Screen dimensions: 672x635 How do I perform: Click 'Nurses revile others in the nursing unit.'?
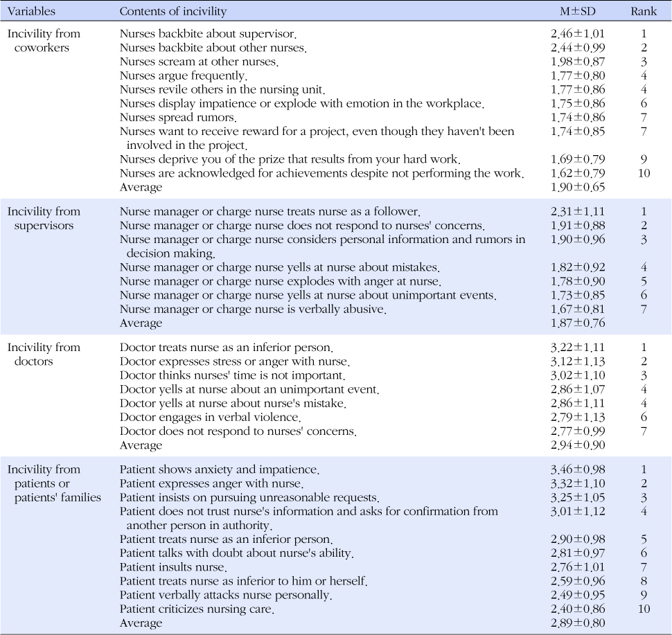(222, 89)
